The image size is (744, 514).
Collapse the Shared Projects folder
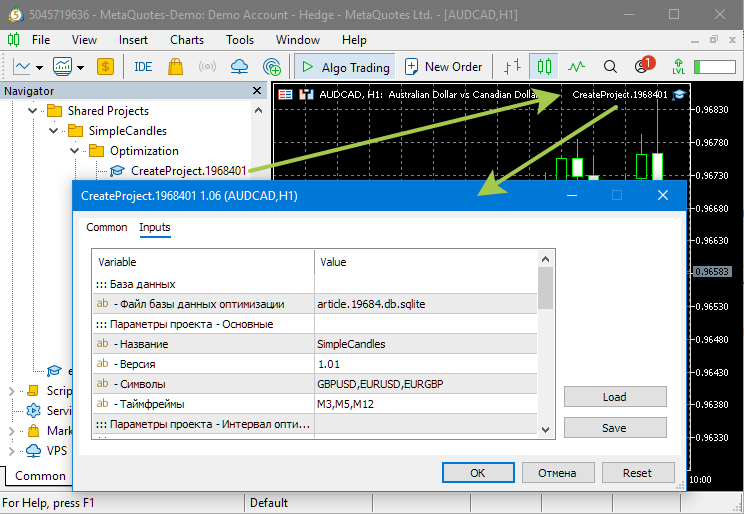point(32,111)
